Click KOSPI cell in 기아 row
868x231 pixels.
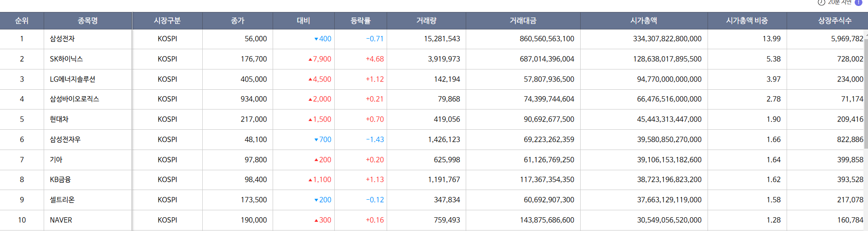point(167,160)
